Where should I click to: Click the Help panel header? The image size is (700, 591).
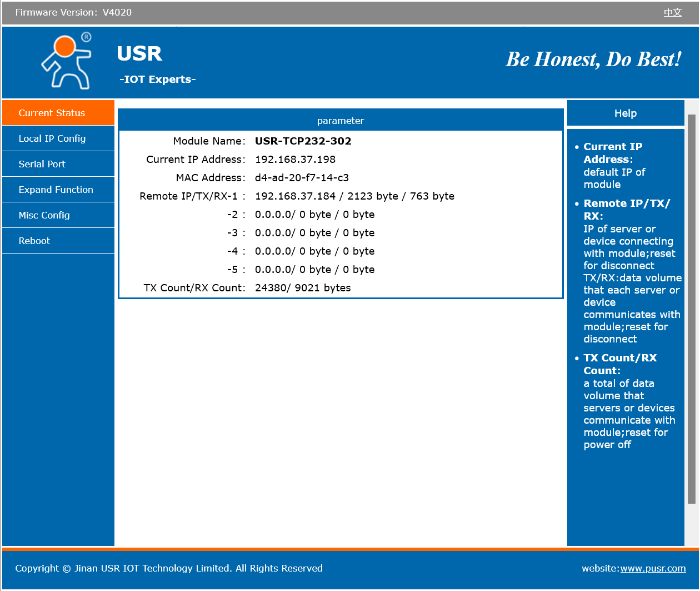point(626,113)
